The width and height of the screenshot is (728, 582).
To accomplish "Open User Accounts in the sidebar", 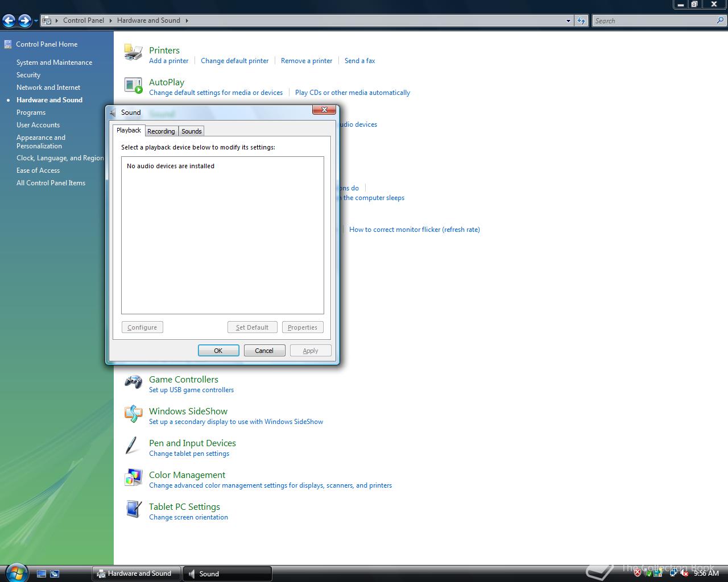I will (38, 125).
